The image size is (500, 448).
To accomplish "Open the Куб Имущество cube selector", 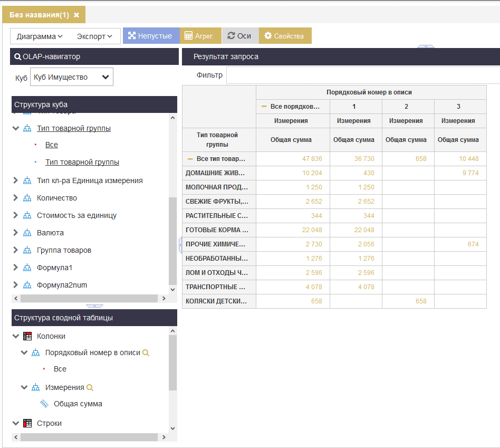I will click(x=72, y=77).
